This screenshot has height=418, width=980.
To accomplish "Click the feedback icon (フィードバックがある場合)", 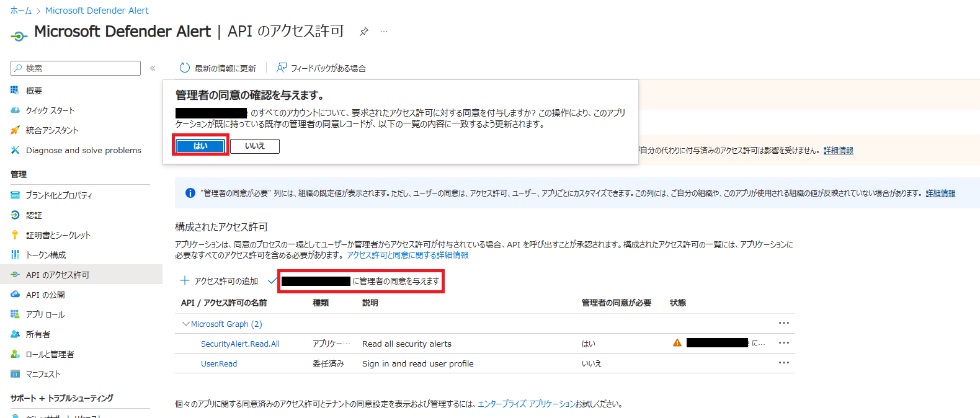I will point(282,68).
